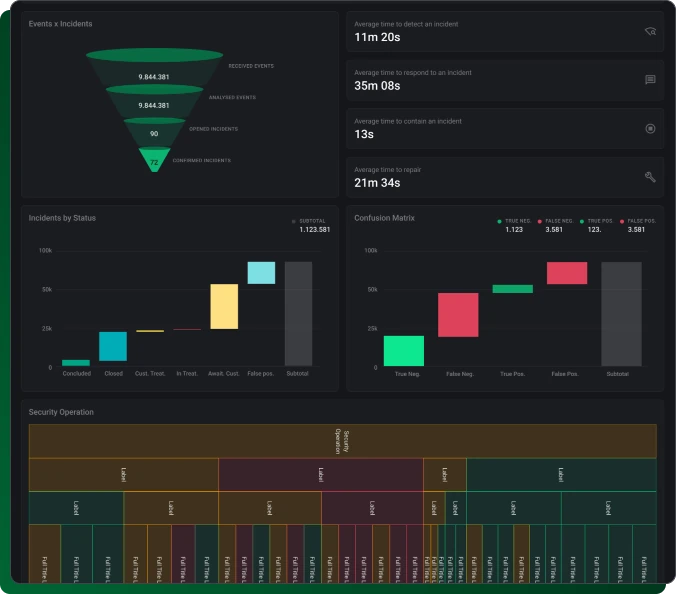Click the red False Pos. bar in Confusion Matrix
This screenshot has width=676, height=594.
point(567,273)
